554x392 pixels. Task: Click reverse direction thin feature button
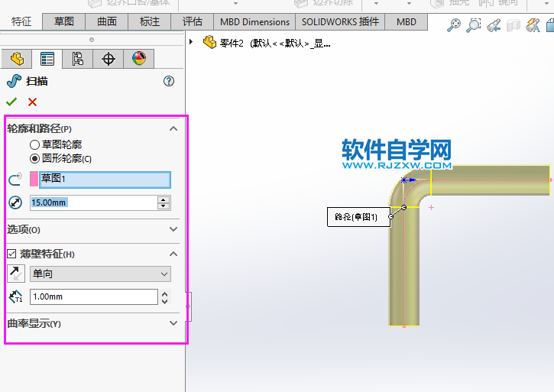click(16, 274)
